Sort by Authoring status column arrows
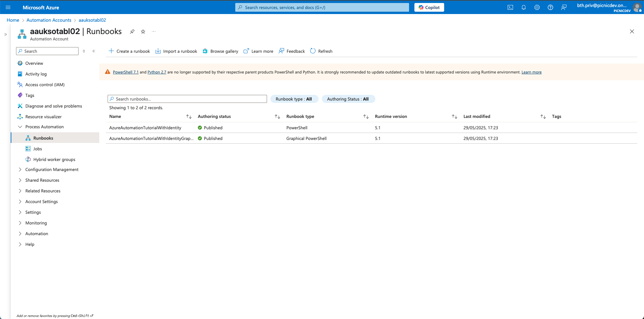This screenshot has height=319, width=644. [277, 117]
